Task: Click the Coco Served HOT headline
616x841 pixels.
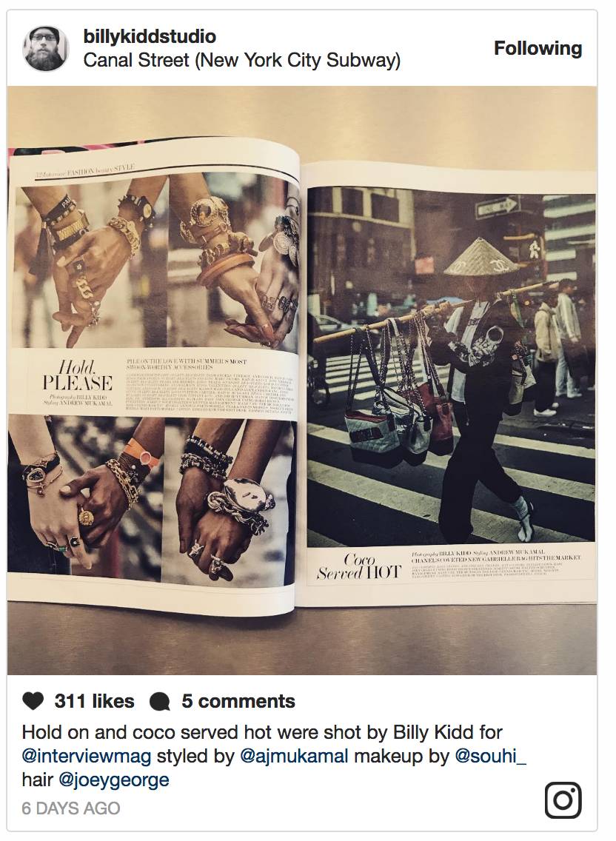Action: pos(358,566)
